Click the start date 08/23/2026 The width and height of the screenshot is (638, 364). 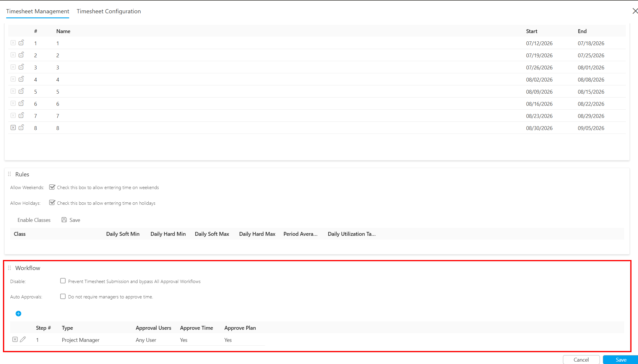pos(539,116)
